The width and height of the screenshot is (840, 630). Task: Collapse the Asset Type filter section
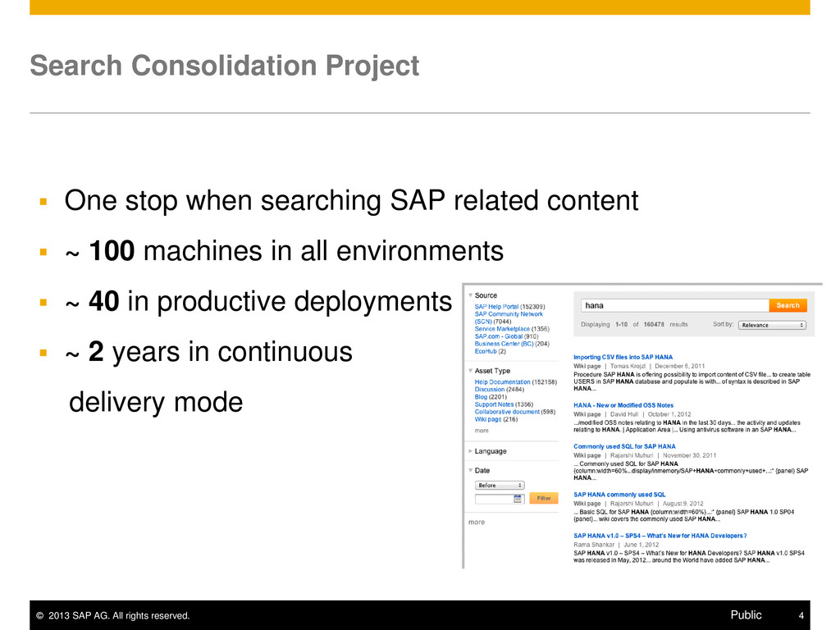point(470,371)
